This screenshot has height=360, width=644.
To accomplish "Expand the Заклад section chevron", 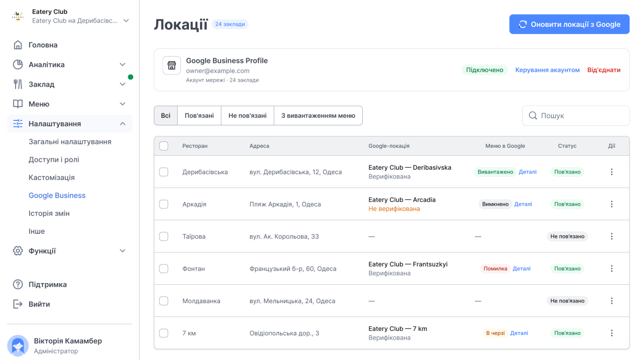I will [122, 84].
